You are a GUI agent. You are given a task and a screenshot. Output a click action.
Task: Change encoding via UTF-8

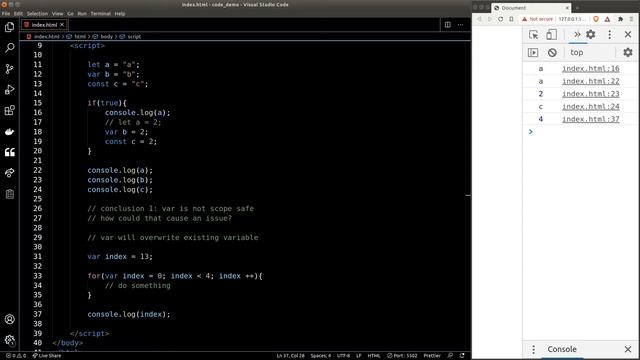[343, 356]
